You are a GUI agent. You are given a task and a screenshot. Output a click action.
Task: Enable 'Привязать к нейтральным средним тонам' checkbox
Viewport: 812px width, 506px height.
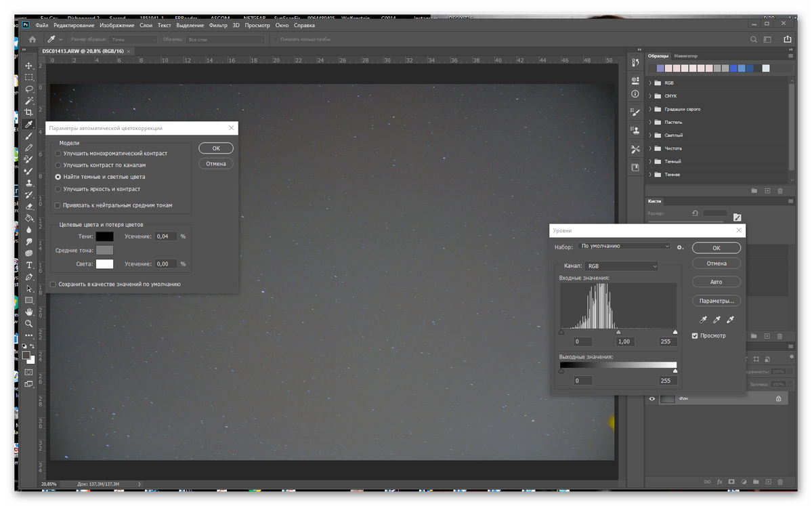pyautogui.click(x=58, y=205)
